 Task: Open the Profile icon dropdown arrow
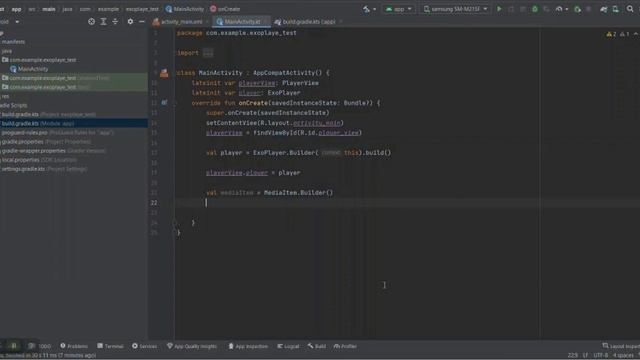coord(567,9)
